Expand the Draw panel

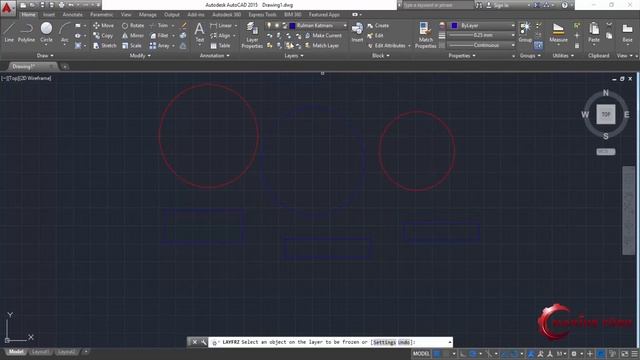pos(45,56)
